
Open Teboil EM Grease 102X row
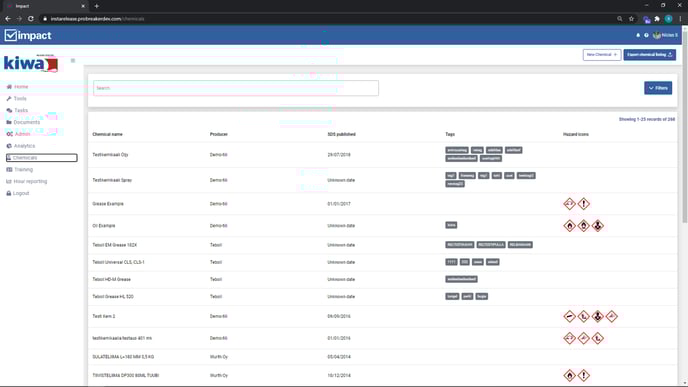(x=382, y=245)
